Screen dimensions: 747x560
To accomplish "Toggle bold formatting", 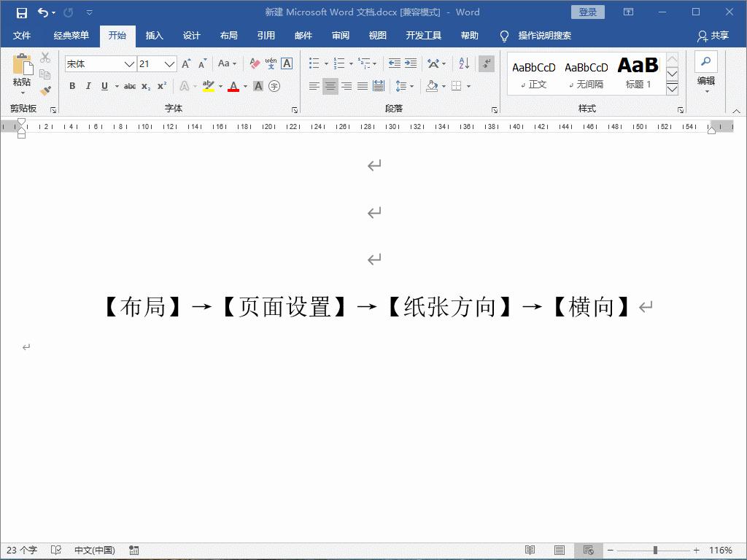I will (x=71, y=86).
